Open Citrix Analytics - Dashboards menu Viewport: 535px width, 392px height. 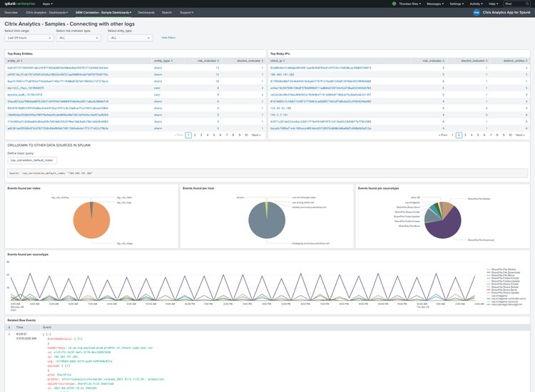click(47, 13)
